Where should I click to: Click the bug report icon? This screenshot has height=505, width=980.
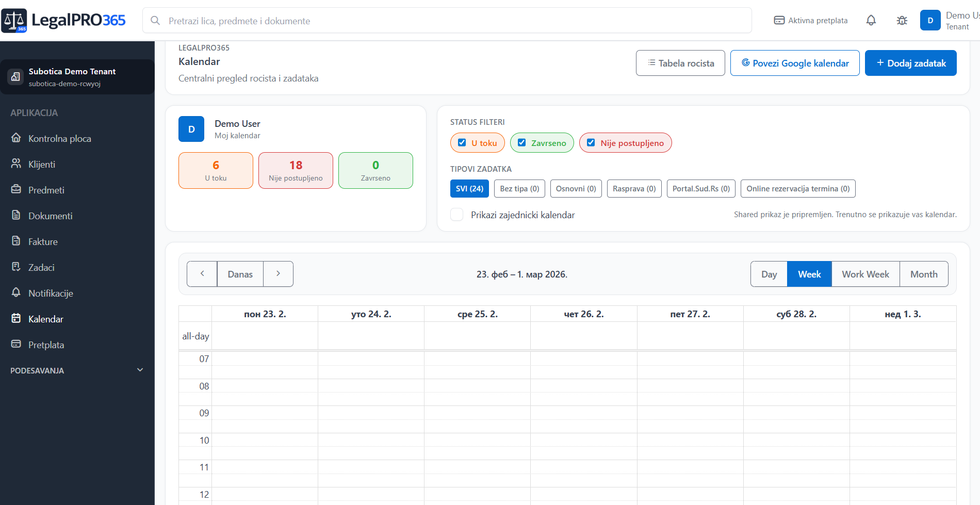click(902, 21)
